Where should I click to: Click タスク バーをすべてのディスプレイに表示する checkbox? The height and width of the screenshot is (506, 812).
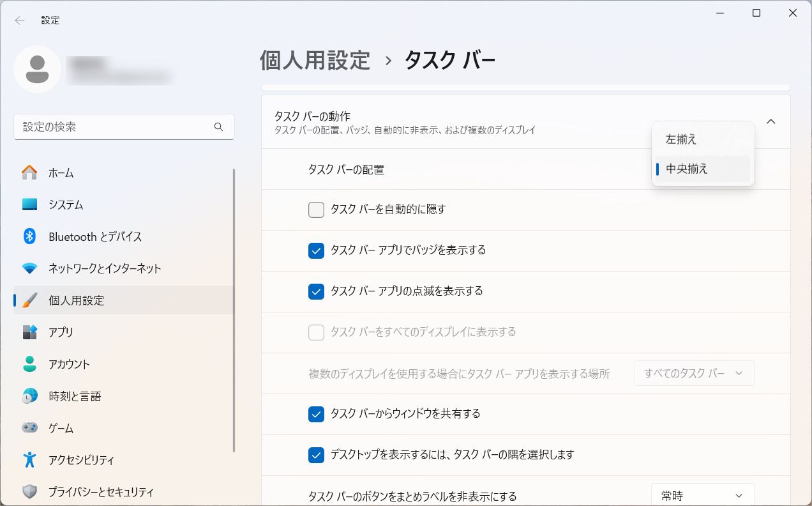(316, 332)
